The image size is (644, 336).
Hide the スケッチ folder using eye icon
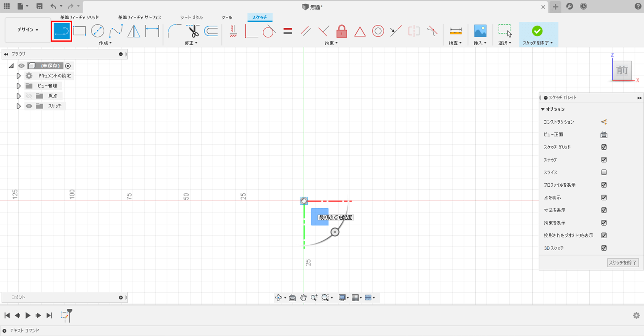coord(29,106)
